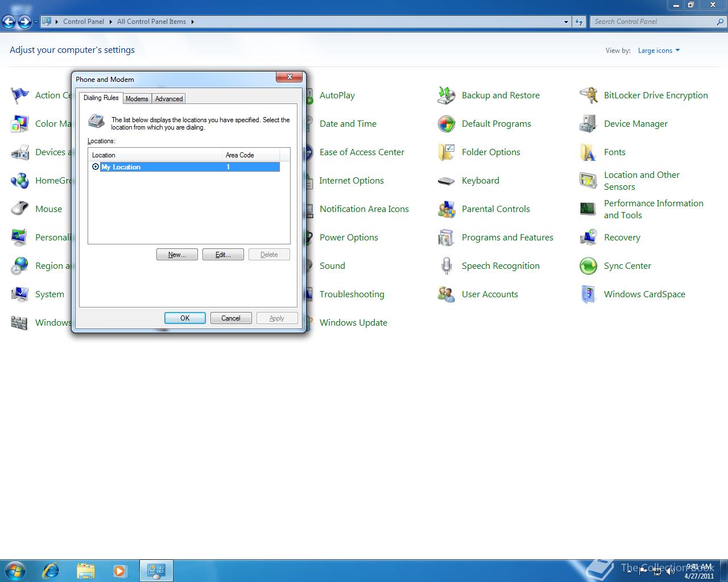Open the Ease of Access Center link
This screenshot has width=728, height=582.
click(x=362, y=152)
